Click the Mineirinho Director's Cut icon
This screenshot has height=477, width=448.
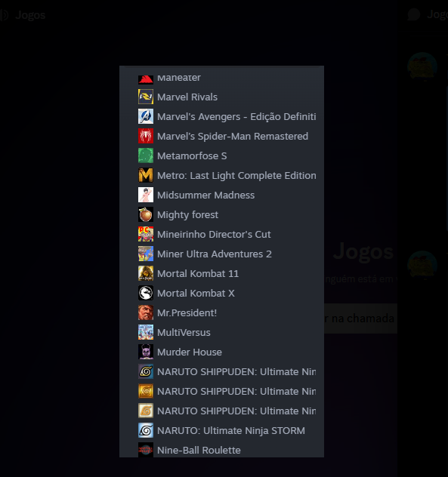coord(146,234)
